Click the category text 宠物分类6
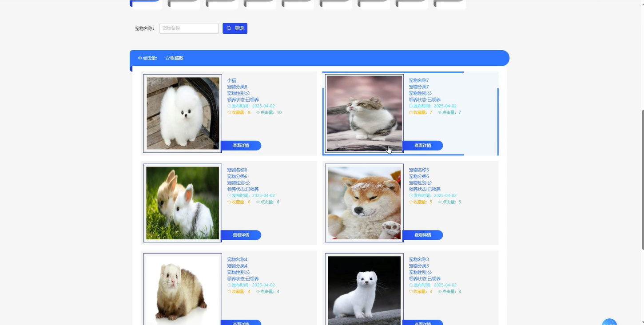The height and width of the screenshot is (325, 644). click(237, 176)
